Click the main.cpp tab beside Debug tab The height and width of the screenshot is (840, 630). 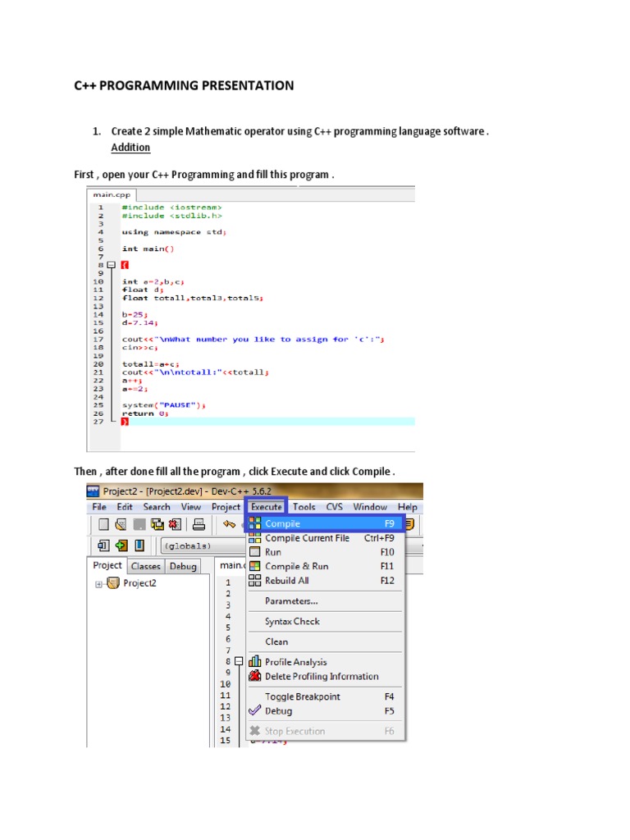point(232,565)
